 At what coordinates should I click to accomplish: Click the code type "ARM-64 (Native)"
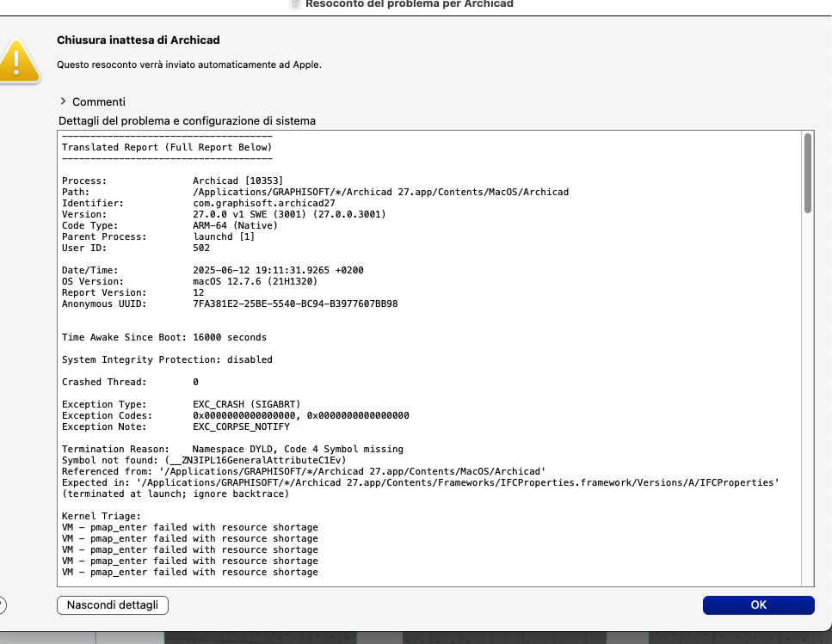[235, 225]
